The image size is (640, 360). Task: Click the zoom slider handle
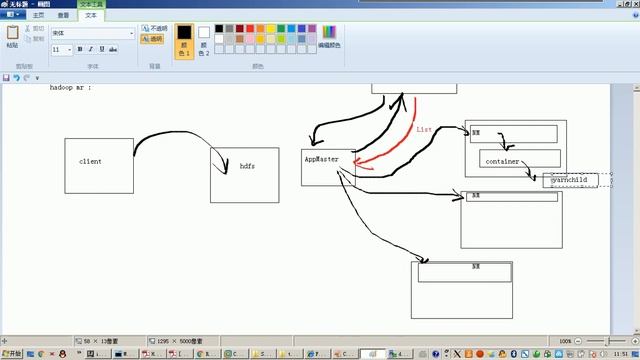pos(607,341)
